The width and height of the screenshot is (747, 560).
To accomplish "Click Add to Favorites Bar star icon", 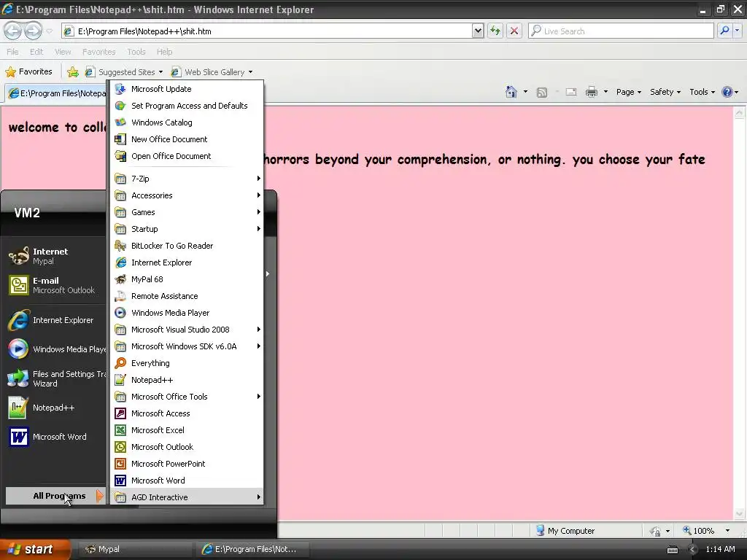I will (73, 72).
